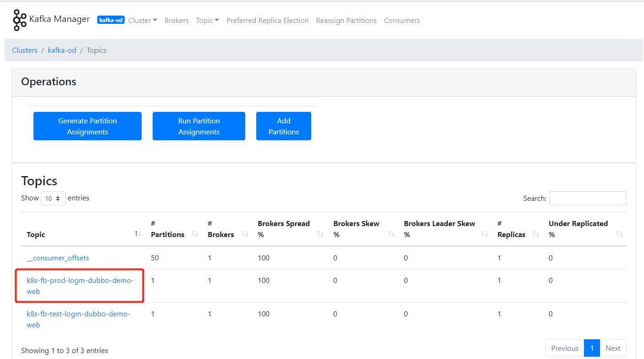Sort by Brokers Leader Skew icon
The height and width of the screenshot is (359, 644).
(x=484, y=234)
